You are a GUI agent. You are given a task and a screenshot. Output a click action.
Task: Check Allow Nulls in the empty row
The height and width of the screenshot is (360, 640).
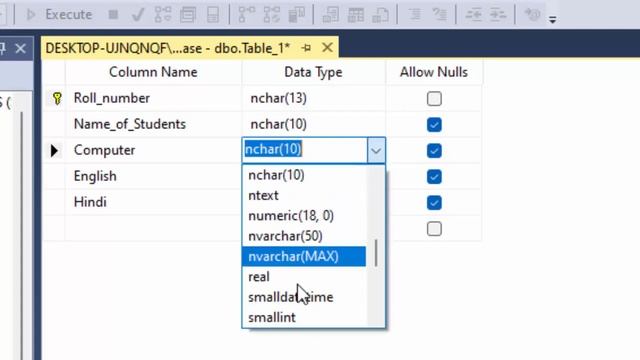pyautogui.click(x=434, y=229)
